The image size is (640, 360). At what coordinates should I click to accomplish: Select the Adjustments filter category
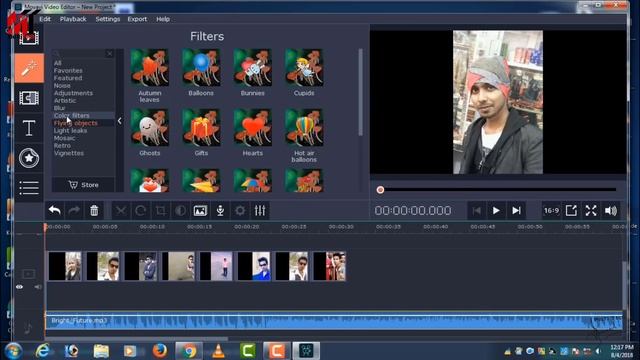(73, 93)
